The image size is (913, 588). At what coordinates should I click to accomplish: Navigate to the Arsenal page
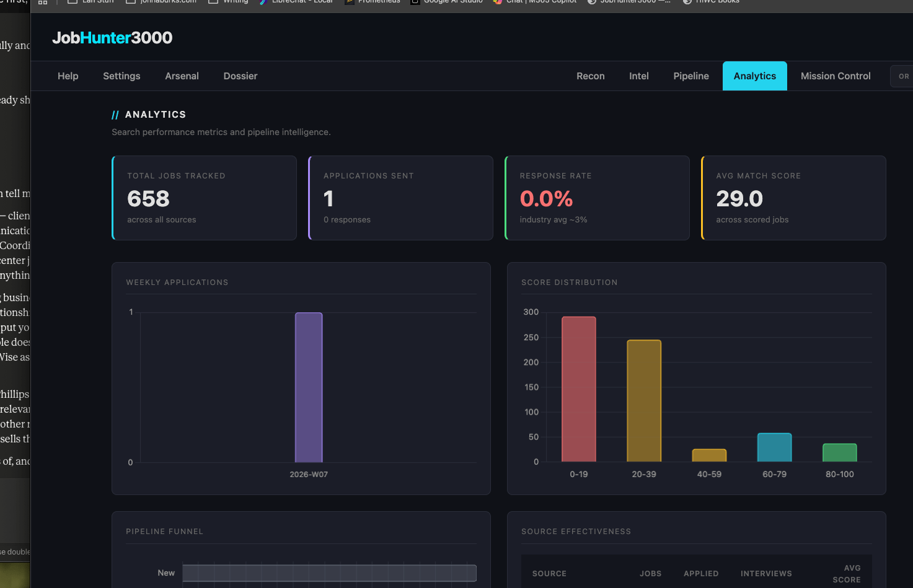click(182, 76)
